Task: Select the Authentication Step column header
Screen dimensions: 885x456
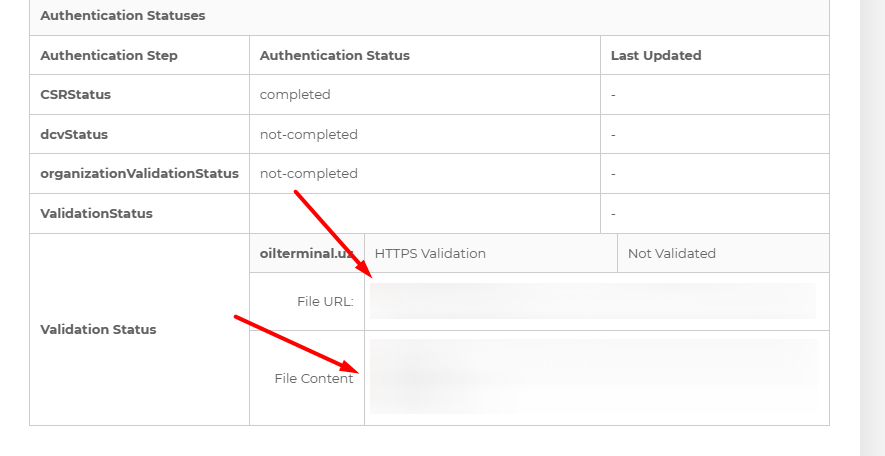Action: pyautogui.click(x=109, y=55)
